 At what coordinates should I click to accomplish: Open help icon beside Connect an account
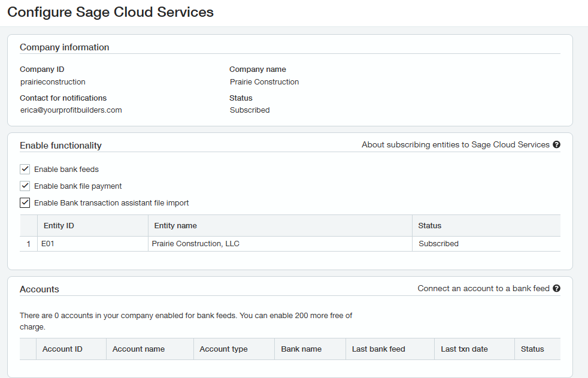(x=556, y=288)
